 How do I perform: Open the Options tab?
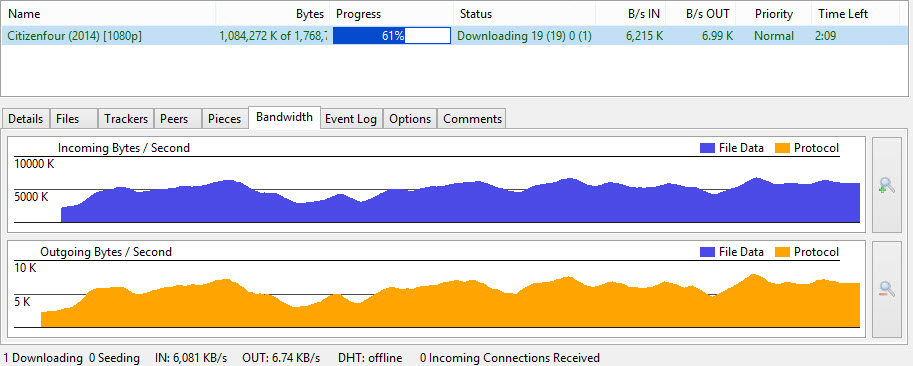coord(410,119)
